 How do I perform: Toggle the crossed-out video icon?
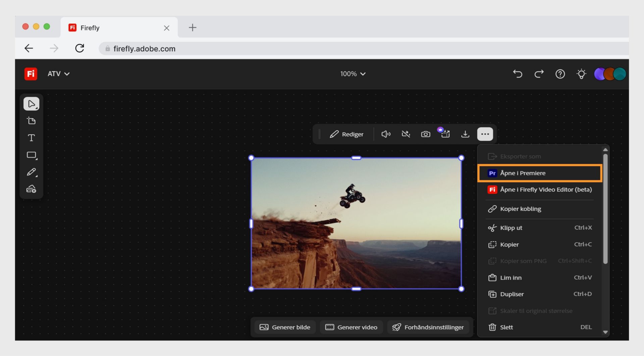point(406,134)
